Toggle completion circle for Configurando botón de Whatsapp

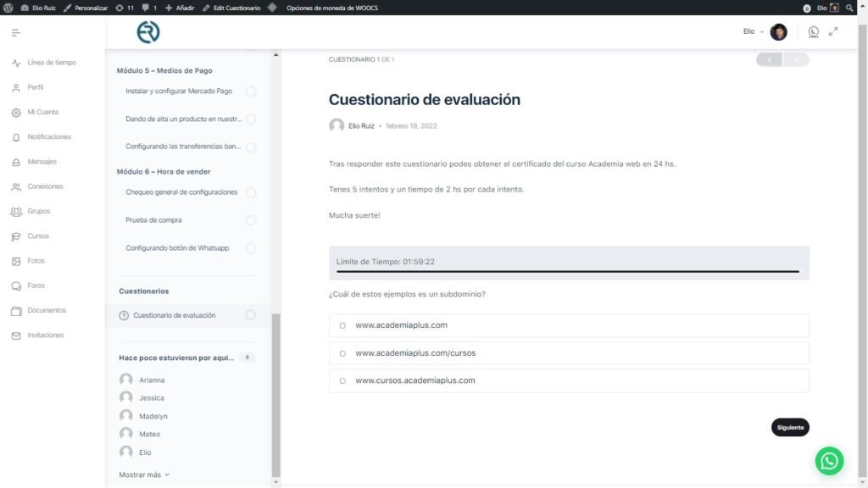(x=251, y=248)
